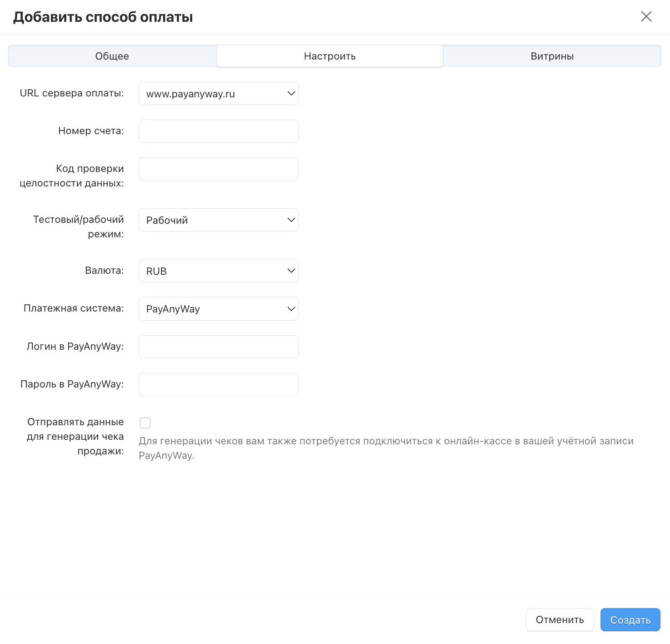670x644 pixels.
Task: Expand the Платежная система dropdown
Action: [x=218, y=309]
